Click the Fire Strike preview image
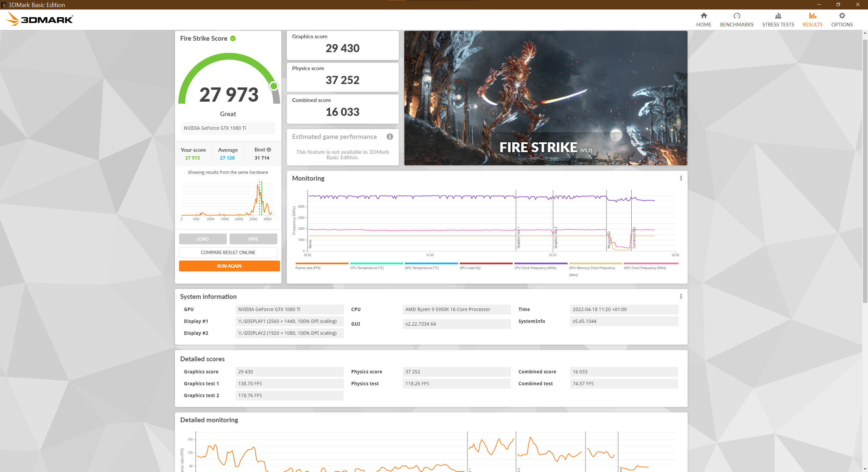 point(546,98)
